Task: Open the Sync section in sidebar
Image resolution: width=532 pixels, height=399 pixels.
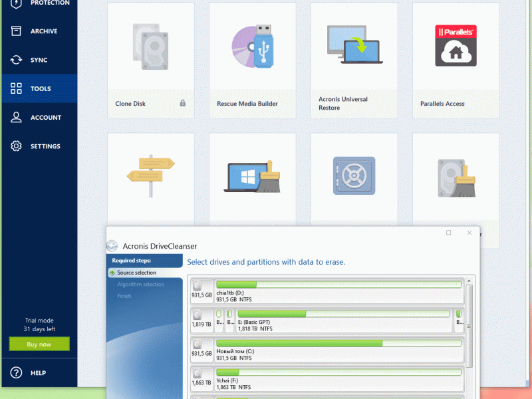Action: [x=39, y=60]
